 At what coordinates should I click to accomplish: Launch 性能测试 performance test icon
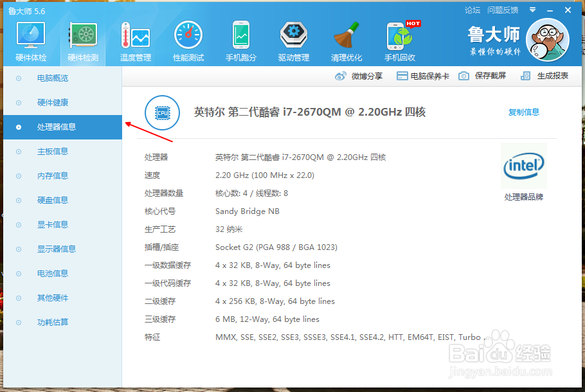pyautogui.click(x=188, y=35)
